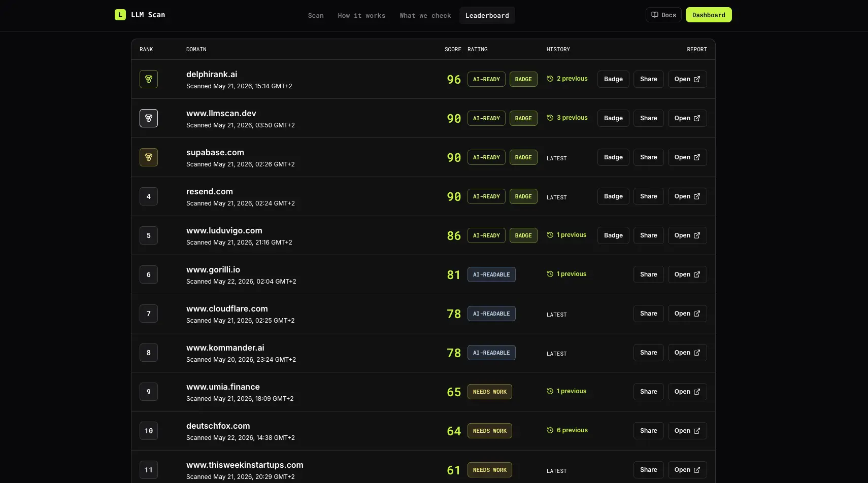Click LATEST label for www.kommander.ai
The width and height of the screenshot is (868, 483).
pos(556,354)
